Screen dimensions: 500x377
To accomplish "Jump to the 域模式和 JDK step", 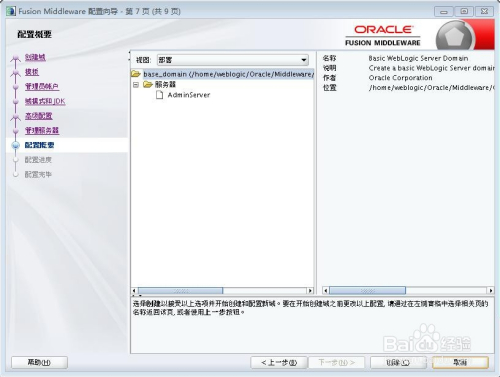I will (x=45, y=101).
